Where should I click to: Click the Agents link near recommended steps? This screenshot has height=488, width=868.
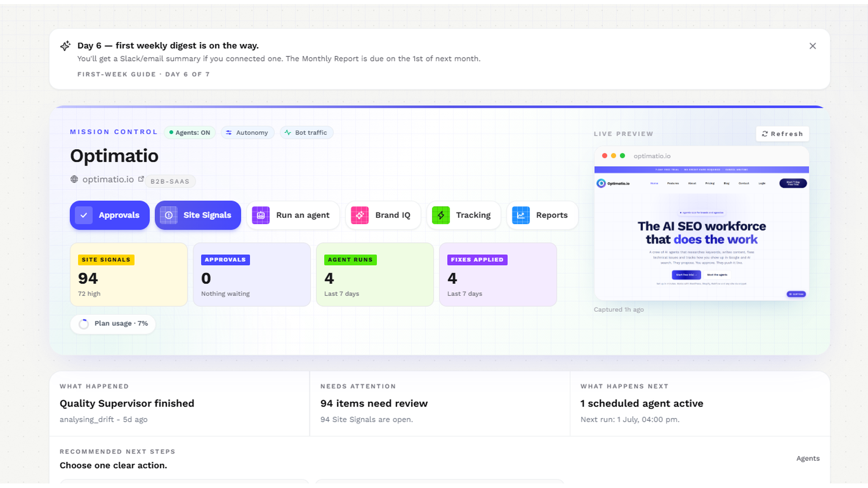(808, 459)
